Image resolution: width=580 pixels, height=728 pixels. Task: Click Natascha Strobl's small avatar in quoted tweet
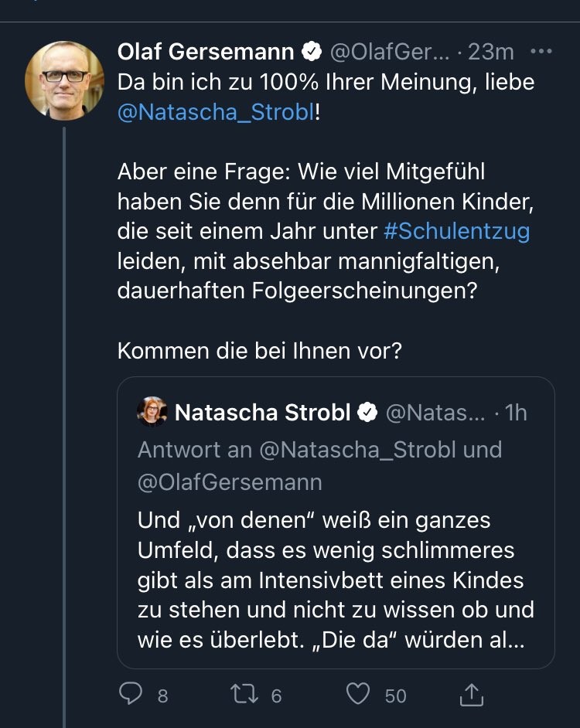click(x=152, y=412)
